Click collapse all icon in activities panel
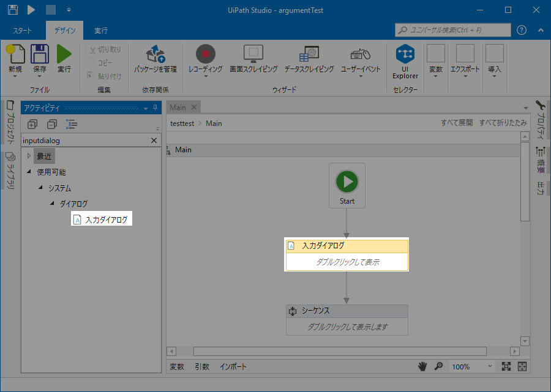Viewport: 551px width, 392px height. tap(51, 124)
